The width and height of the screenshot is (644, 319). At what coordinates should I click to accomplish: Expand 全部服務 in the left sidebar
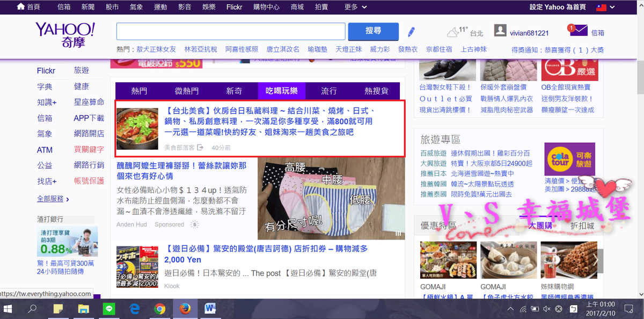(x=53, y=199)
